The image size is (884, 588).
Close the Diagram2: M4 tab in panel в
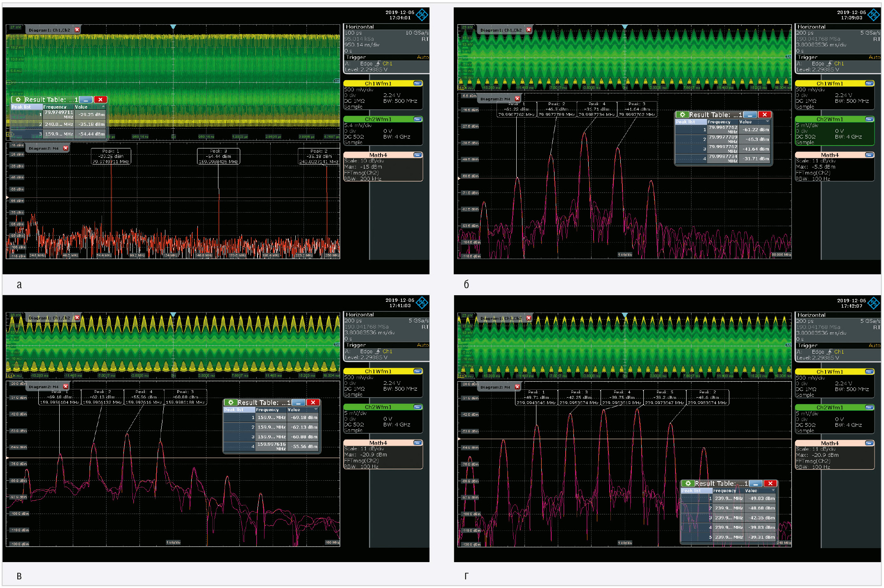pyautogui.click(x=65, y=387)
